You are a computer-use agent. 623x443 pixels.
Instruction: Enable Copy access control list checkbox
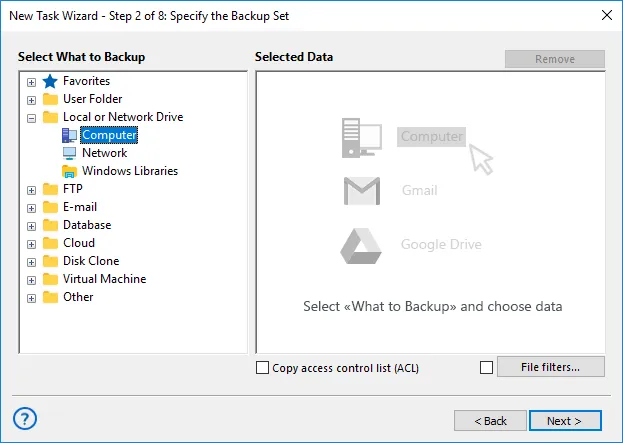[x=263, y=368]
